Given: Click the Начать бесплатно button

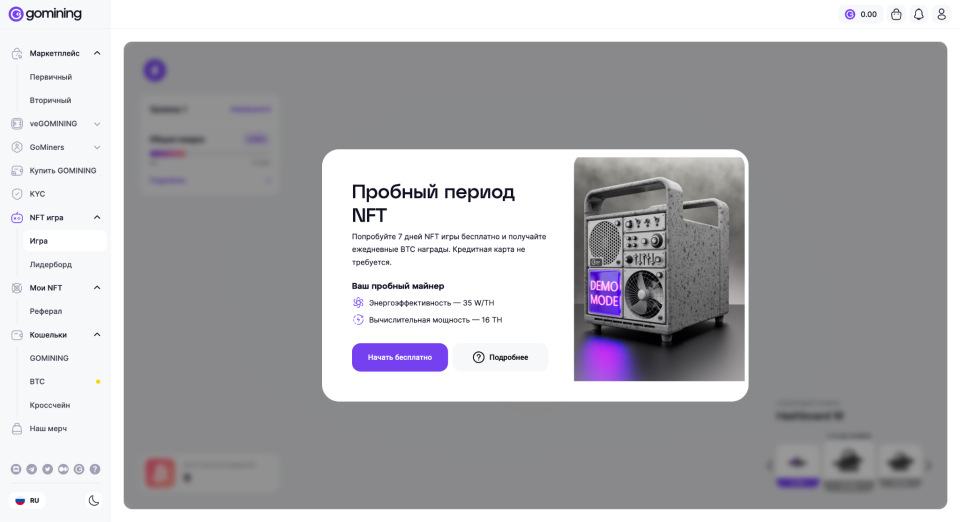Looking at the screenshot, I should [400, 357].
